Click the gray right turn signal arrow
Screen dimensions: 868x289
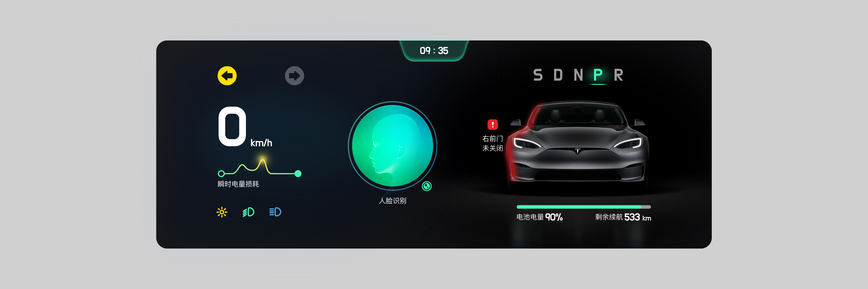[x=294, y=76]
